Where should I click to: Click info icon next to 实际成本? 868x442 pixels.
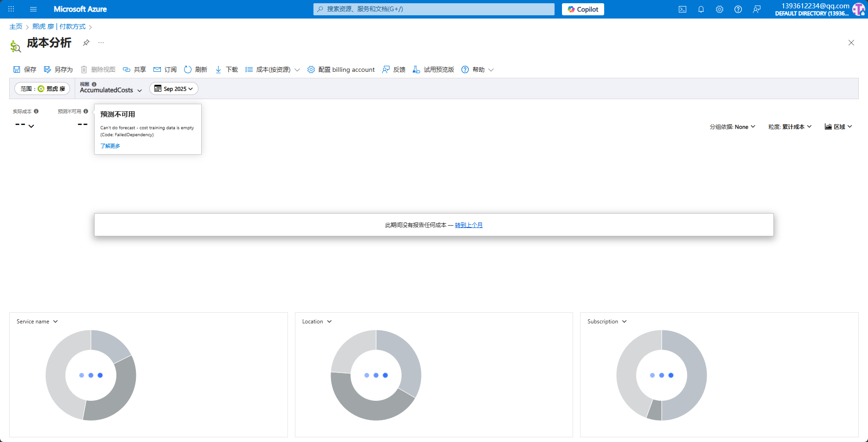tap(36, 111)
